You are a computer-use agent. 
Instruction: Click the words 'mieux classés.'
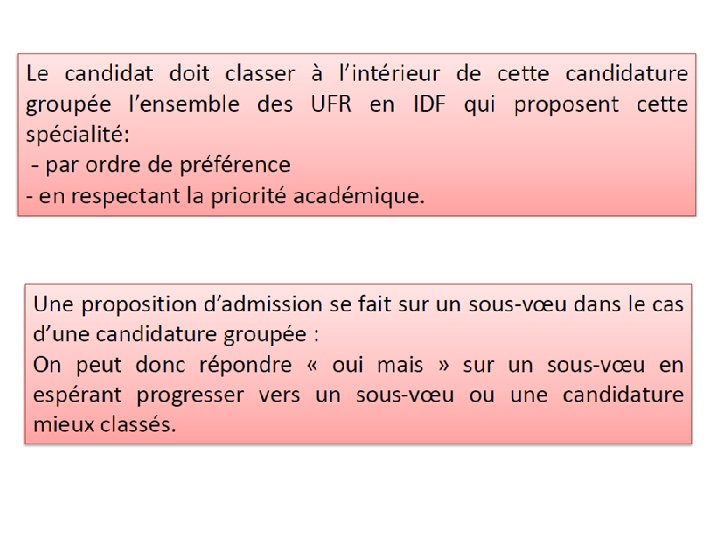(105, 425)
